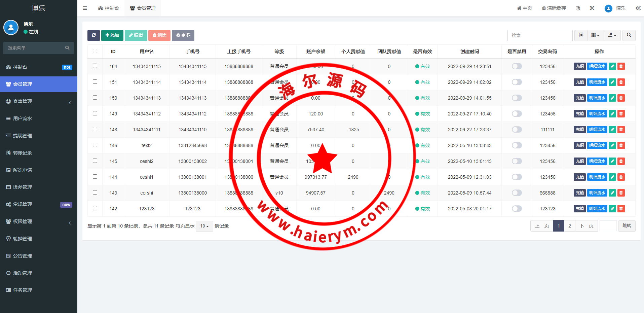Click green edit icon for ID 143
This screenshot has height=313, width=644.
coord(612,193)
